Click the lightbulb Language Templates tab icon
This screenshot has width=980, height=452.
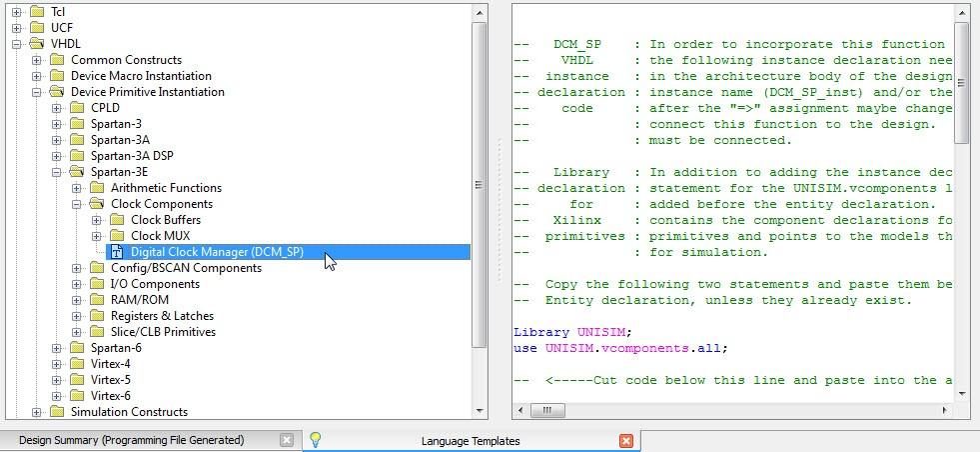point(316,440)
